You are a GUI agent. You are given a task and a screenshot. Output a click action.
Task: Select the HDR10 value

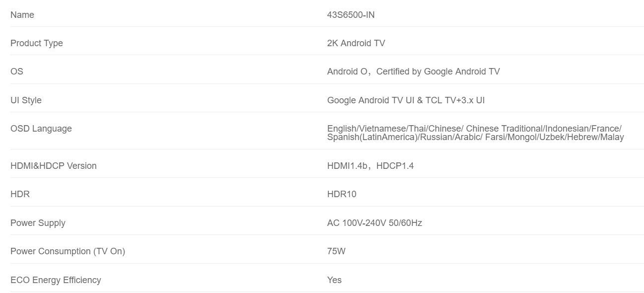[341, 194]
